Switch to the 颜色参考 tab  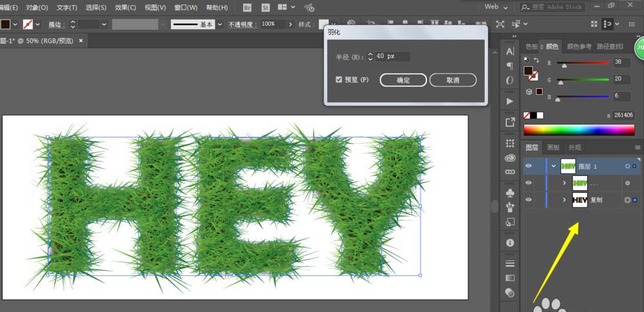579,46
